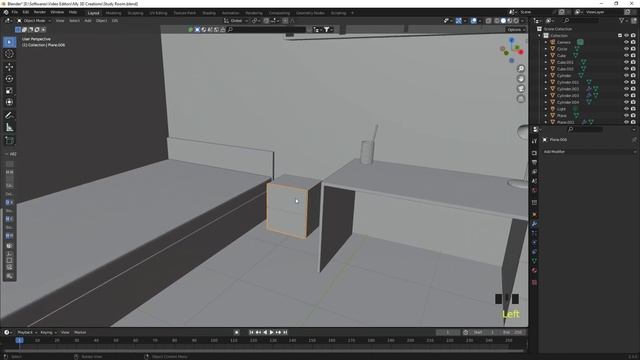Activate the Move tool

[9, 67]
